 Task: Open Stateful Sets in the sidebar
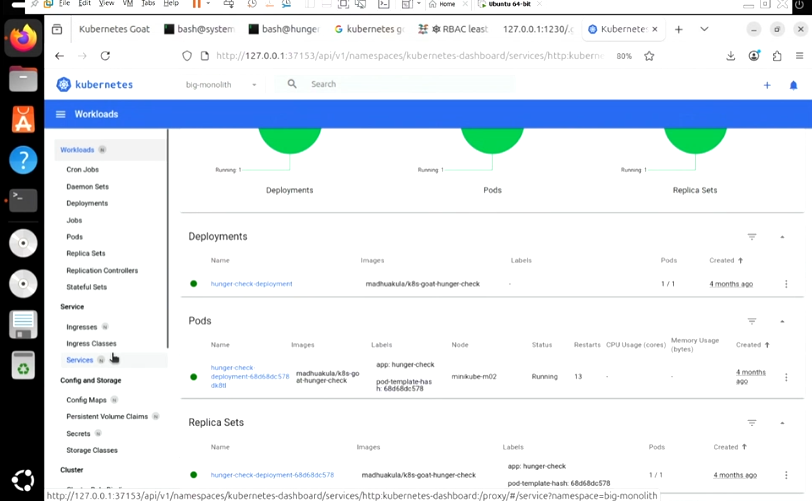(86, 288)
